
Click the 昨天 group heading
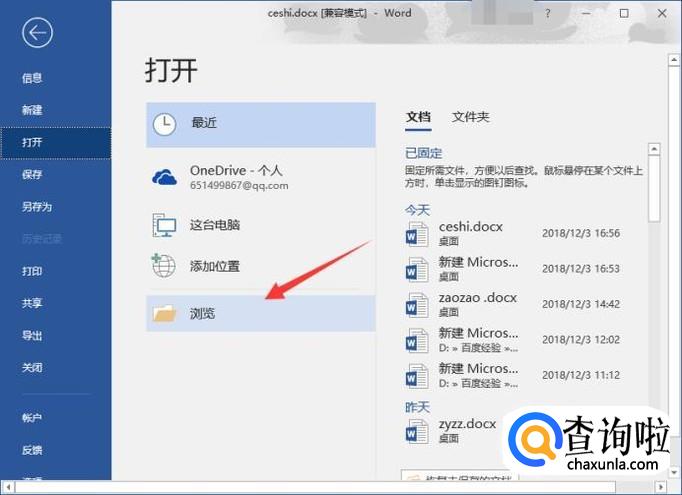point(417,407)
